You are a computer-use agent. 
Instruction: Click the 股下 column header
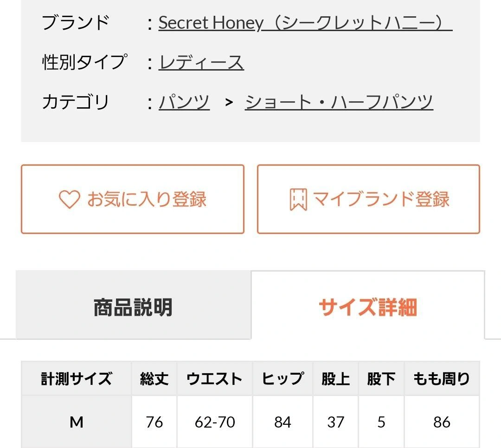[381, 378]
